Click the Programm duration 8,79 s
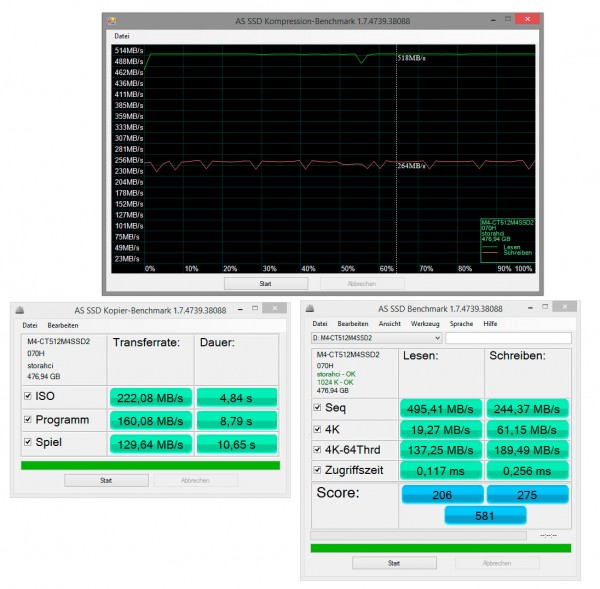The image size is (600, 589). tap(236, 421)
